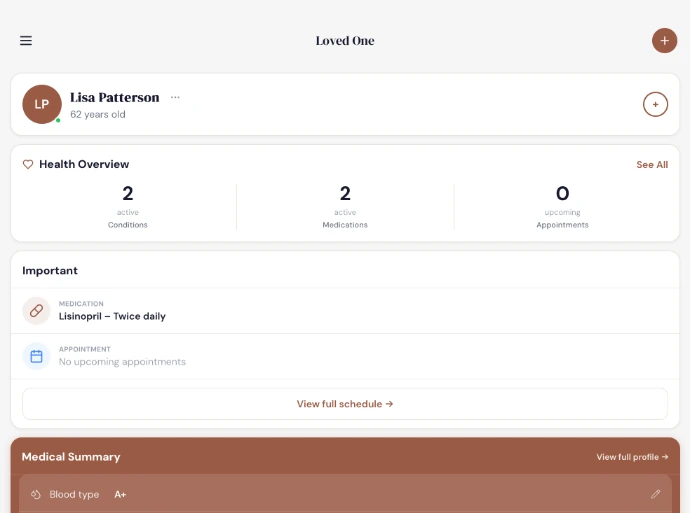Select See All in Health Overview
The width and height of the screenshot is (690, 513).
[x=652, y=165]
